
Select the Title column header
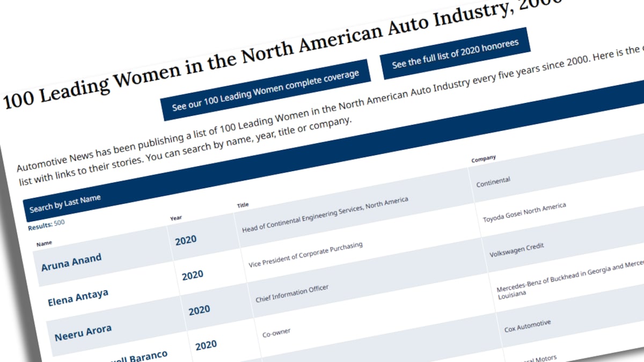click(243, 205)
